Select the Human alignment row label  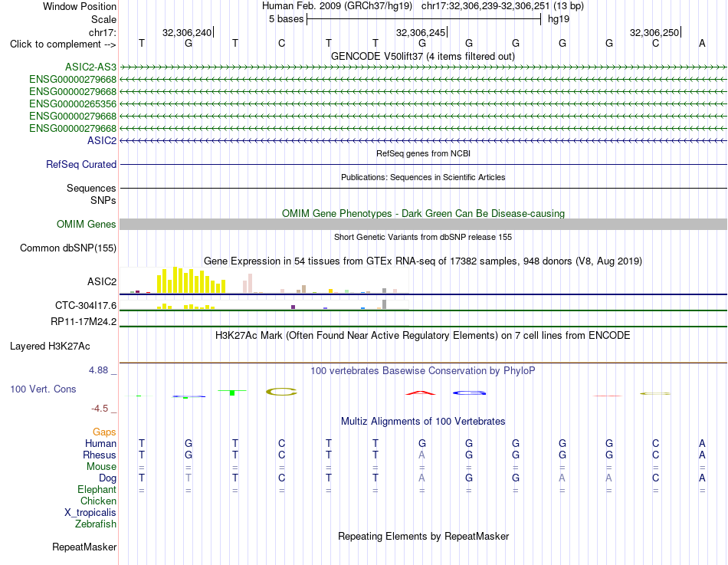pos(100,443)
